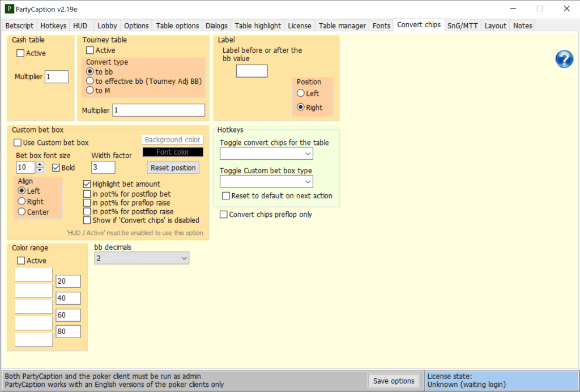This screenshot has height=392, width=580.
Task: Open the Hotkeys tab
Action: 53,25
